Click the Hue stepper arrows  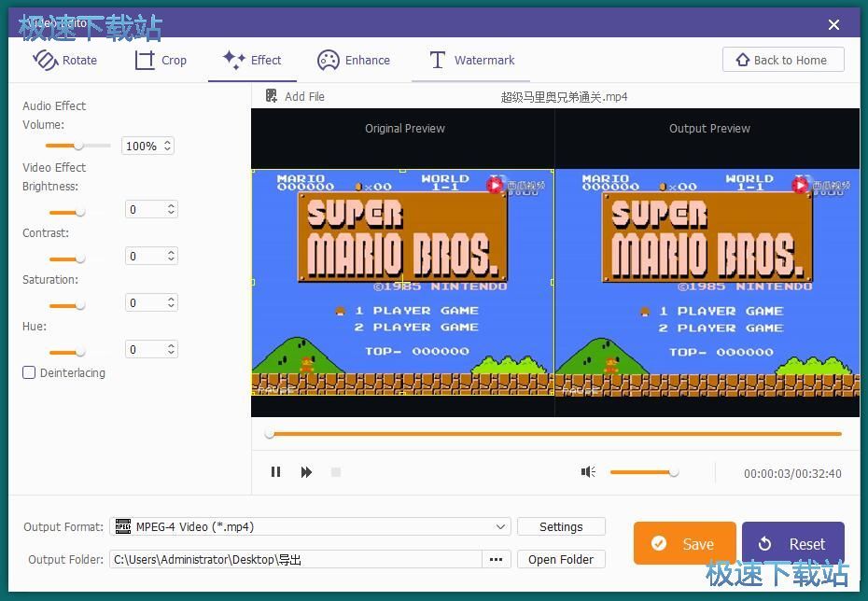coord(171,349)
